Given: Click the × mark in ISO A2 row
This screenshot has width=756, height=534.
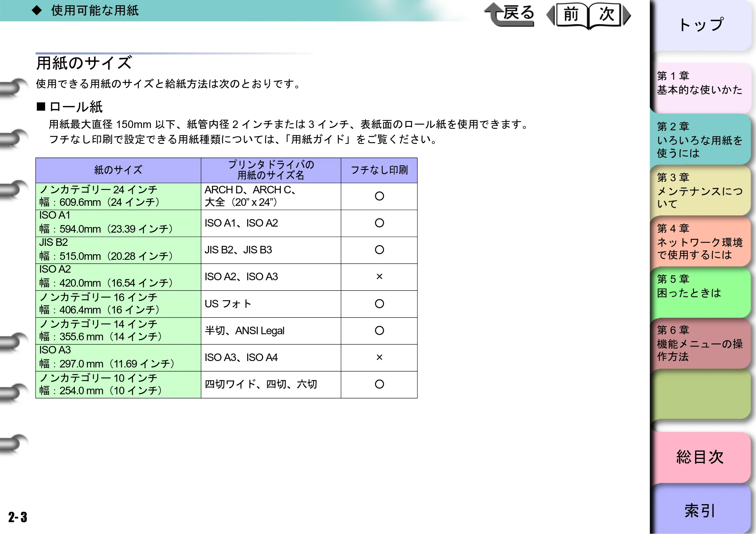Looking at the screenshot, I should coord(380,277).
